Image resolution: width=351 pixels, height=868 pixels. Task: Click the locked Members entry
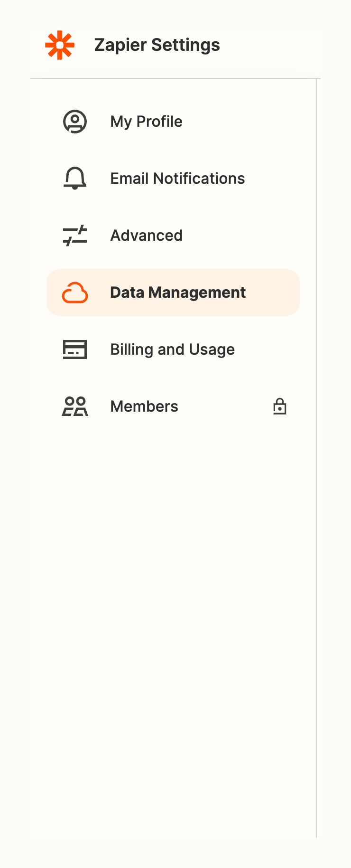point(144,406)
